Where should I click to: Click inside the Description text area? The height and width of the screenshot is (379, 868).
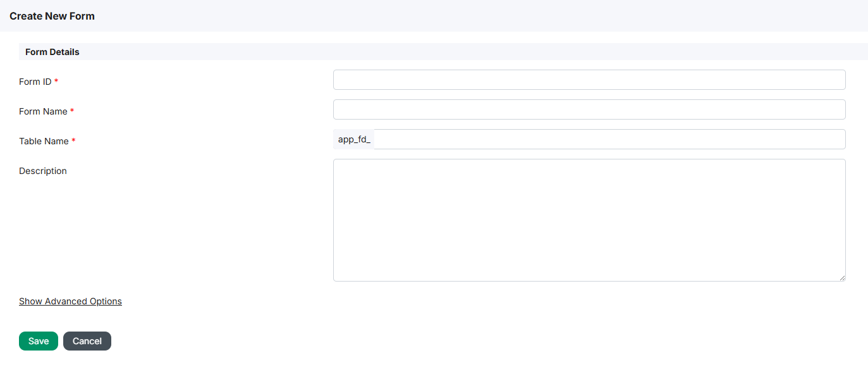click(589, 220)
